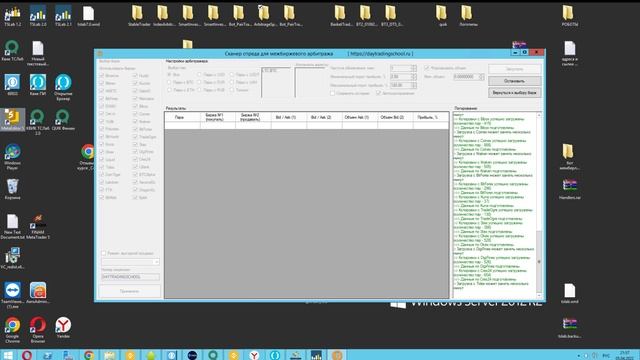
Task: Launch Opera Browser desktop shortcut
Action: coord(38,330)
